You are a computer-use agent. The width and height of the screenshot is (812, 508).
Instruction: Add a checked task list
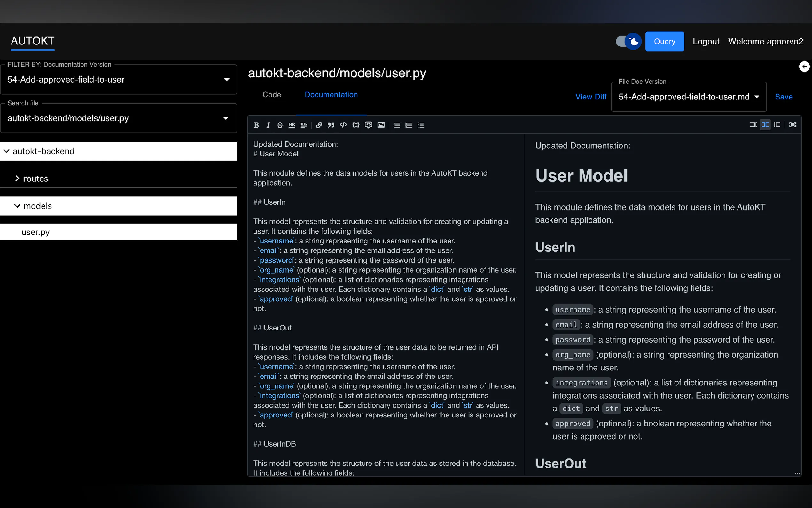[421, 125]
